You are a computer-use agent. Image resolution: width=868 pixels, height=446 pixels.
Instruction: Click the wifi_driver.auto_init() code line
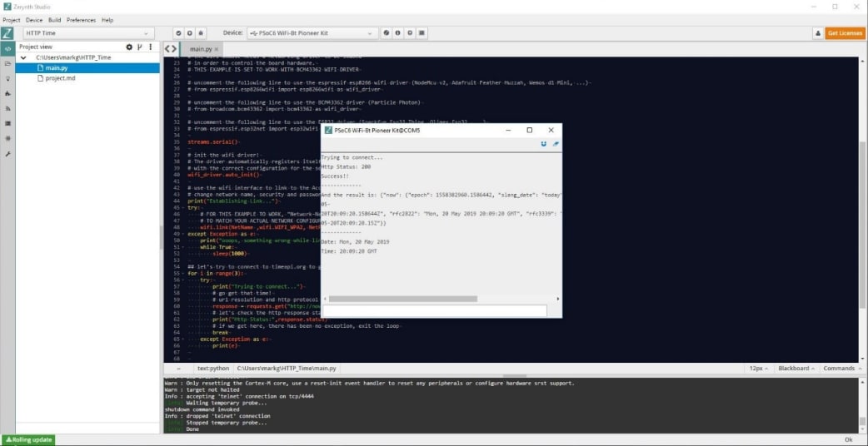tap(225, 175)
